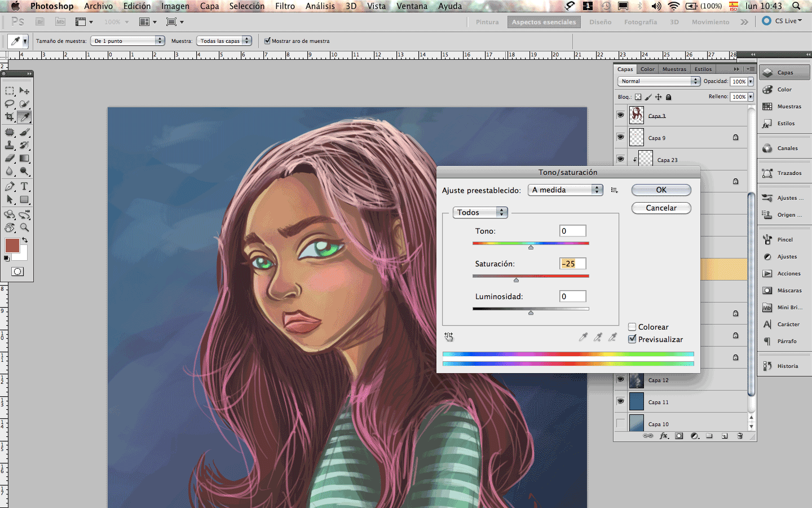Enable the Colorear checkbox
812x508 pixels.
pos(632,327)
